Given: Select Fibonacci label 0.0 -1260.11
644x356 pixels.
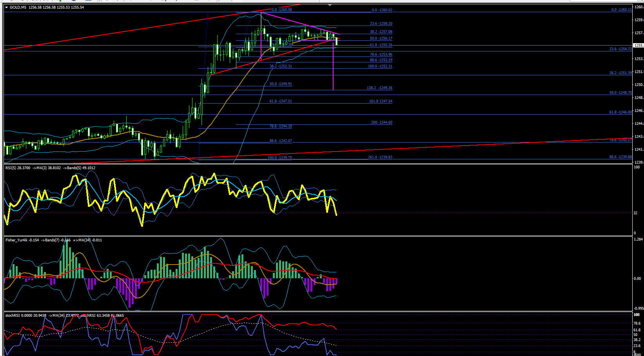Looking at the screenshot, I should pos(621,10).
